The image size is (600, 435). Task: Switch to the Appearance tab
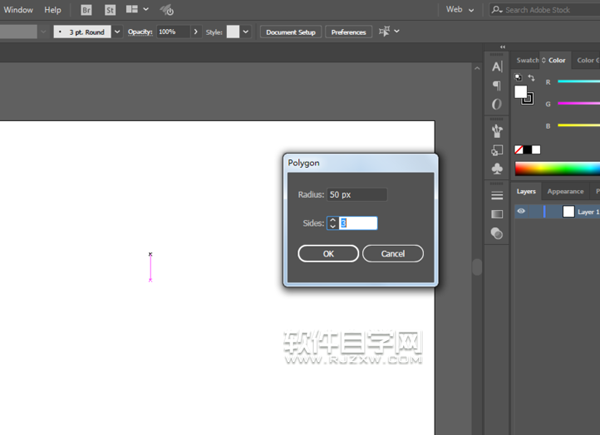pos(565,191)
